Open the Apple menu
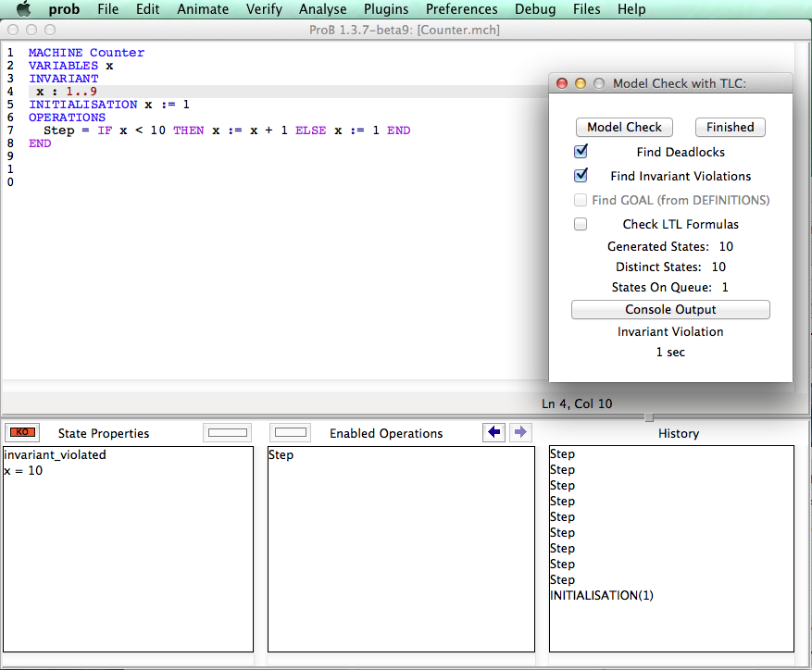 (24, 9)
